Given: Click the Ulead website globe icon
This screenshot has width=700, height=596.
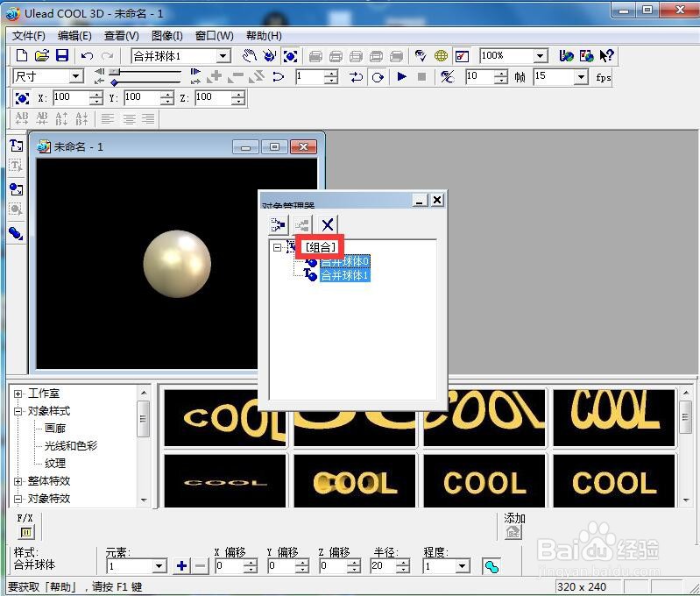Looking at the screenshot, I should click(x=566, y=56).
